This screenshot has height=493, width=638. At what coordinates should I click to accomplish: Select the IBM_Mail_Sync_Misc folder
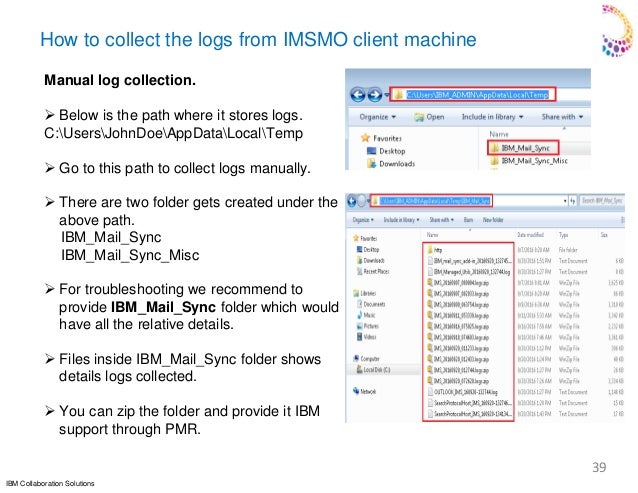pyautogui.click(x=529, y=161)
